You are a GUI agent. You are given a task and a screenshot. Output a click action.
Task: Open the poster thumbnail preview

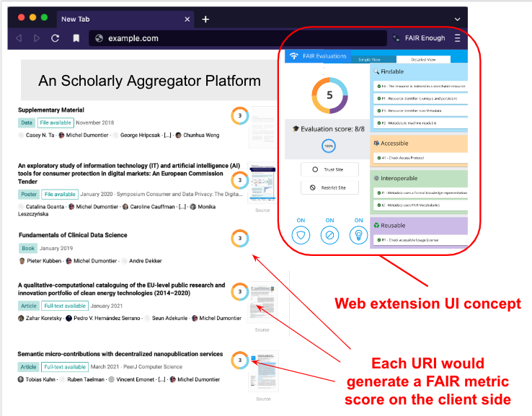(262, 182)
